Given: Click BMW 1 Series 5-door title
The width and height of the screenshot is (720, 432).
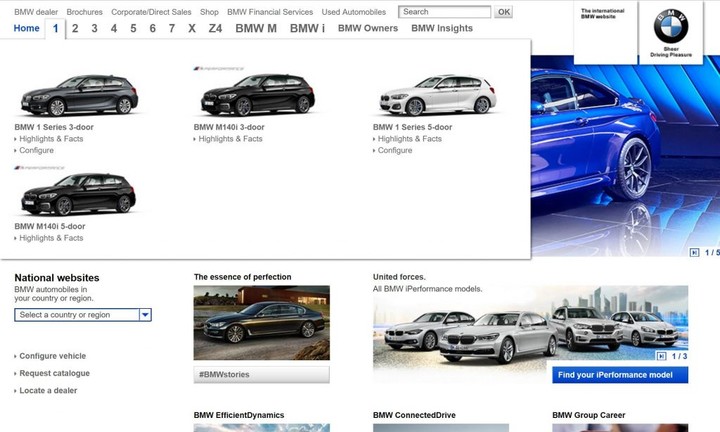Looking at the screenshot, I should tap(412, 127).
